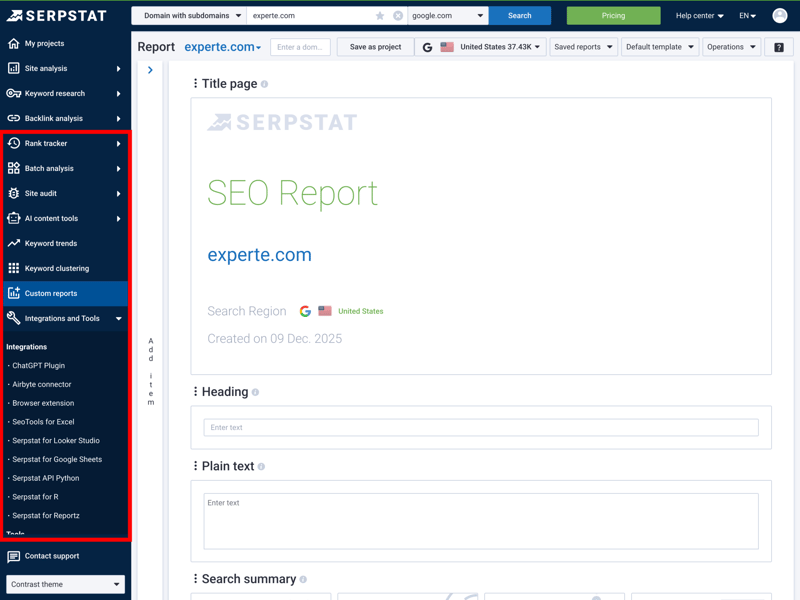
Task: Click the Keyword trends icon in sidebar
Action: click(x=14, y=243)
